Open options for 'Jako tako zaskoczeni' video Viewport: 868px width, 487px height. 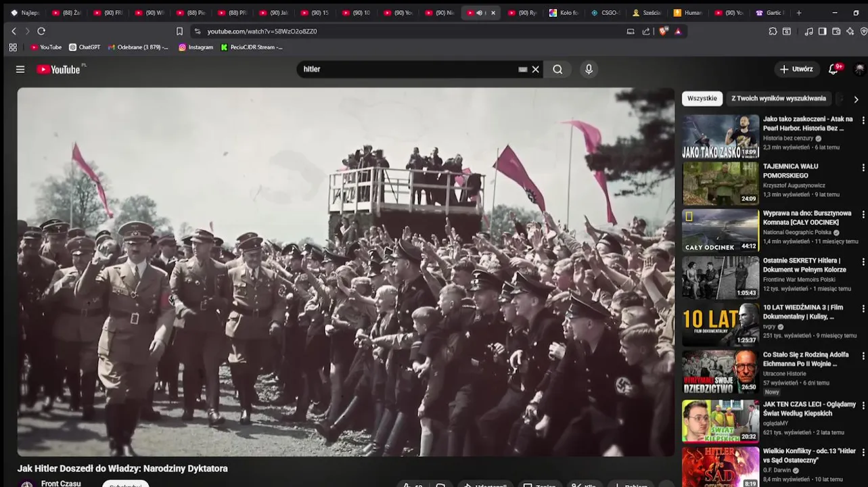[x=863, y=120]
